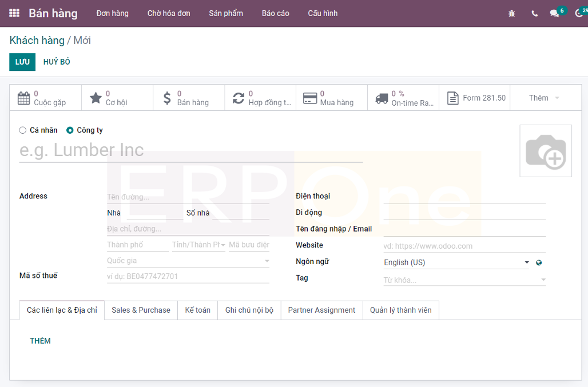This screenshot has height=387, width=588.
Task: Click the Thành phố city field
Action: (x=138, y=245)
